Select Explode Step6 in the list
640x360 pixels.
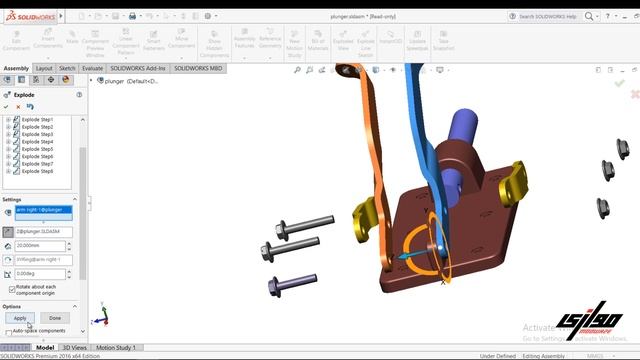pos(37,156)
